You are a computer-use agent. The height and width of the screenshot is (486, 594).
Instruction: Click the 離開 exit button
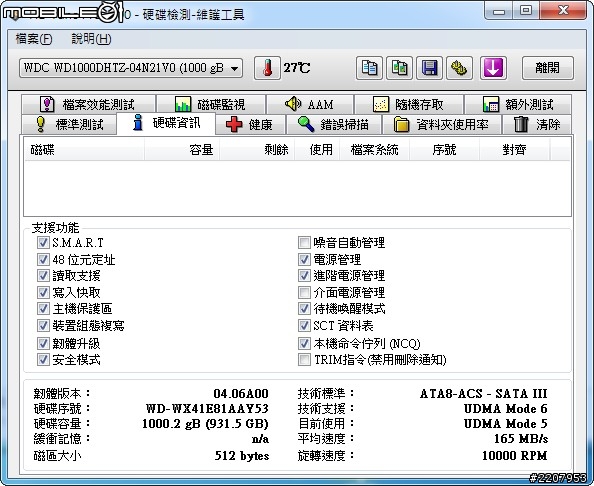click(547, 68)
